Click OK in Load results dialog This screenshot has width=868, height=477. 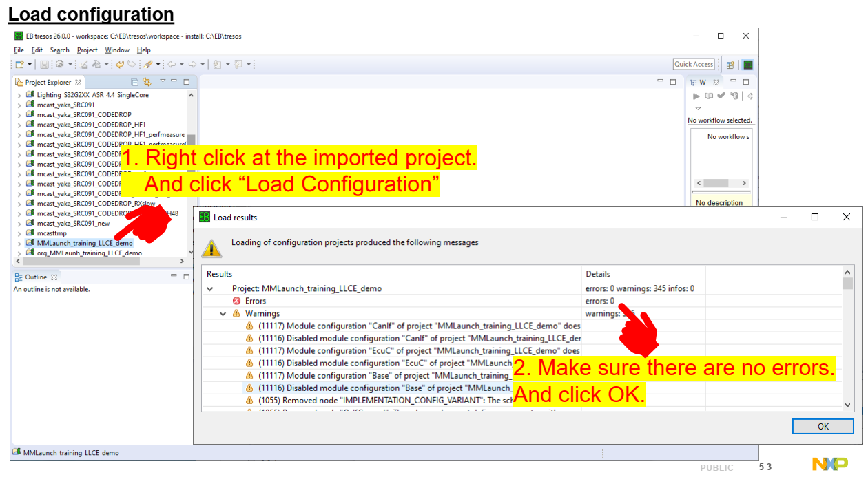[823, 426]
